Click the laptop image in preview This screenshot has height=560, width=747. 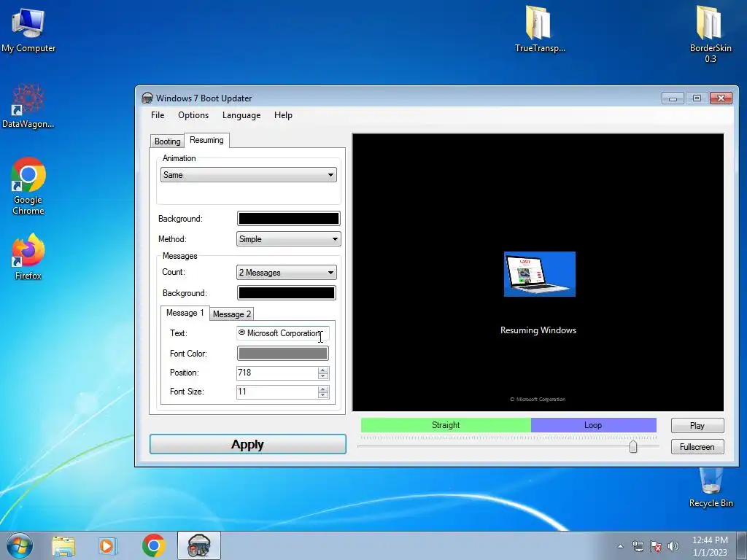click(540, 274)
